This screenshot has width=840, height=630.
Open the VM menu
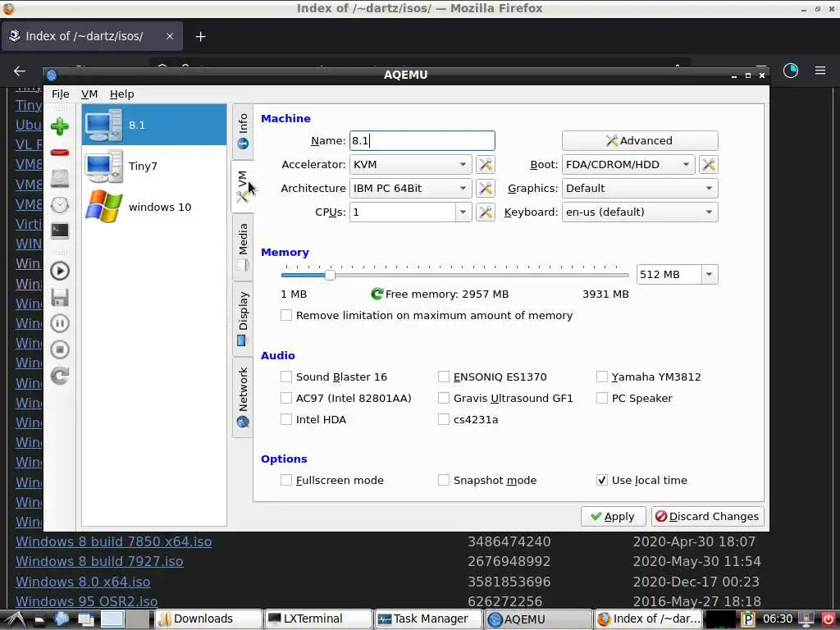pos(89,94)
